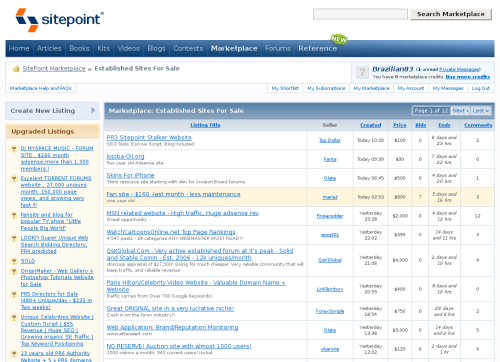Open My Shortlist
The height and width of the screenshot is (362, 500).
(x=285, y=88)
